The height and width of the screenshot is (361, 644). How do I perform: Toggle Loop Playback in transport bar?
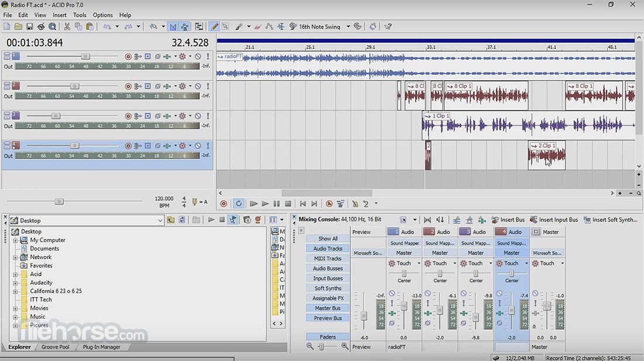pos(239,203)
